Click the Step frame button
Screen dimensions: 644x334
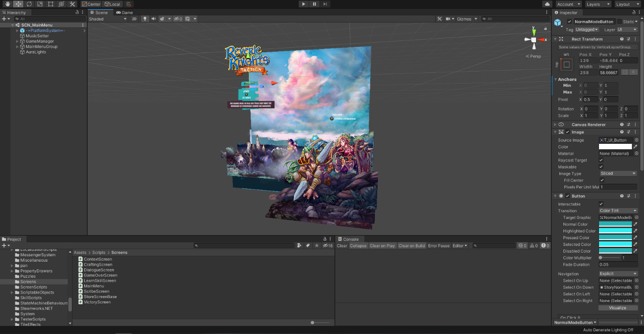pos(325,4)
